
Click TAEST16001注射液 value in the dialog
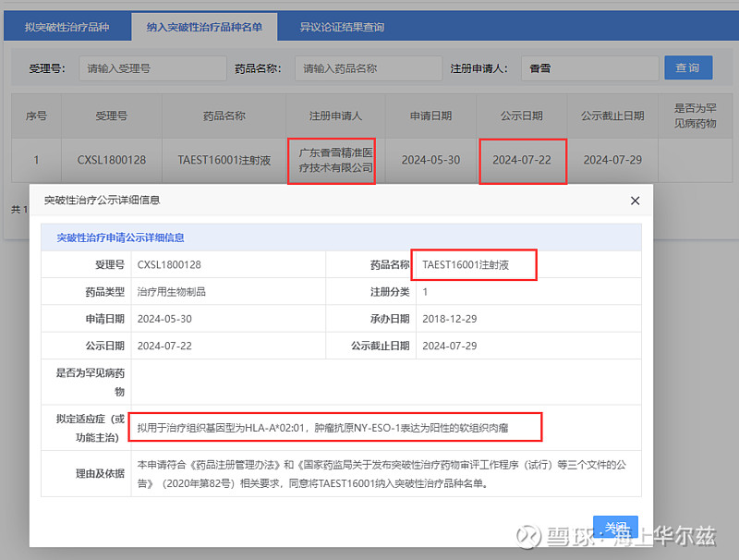point(466,265)
